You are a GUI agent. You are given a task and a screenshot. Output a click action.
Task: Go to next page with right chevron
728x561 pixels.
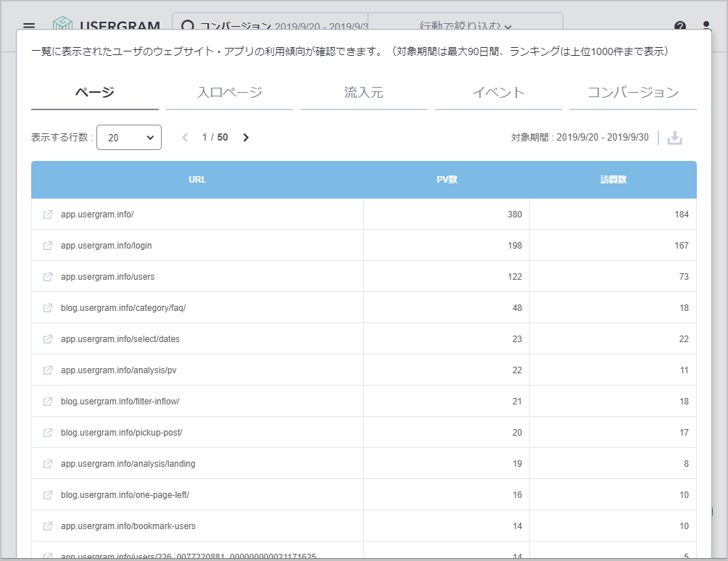[x=246, y=138]
